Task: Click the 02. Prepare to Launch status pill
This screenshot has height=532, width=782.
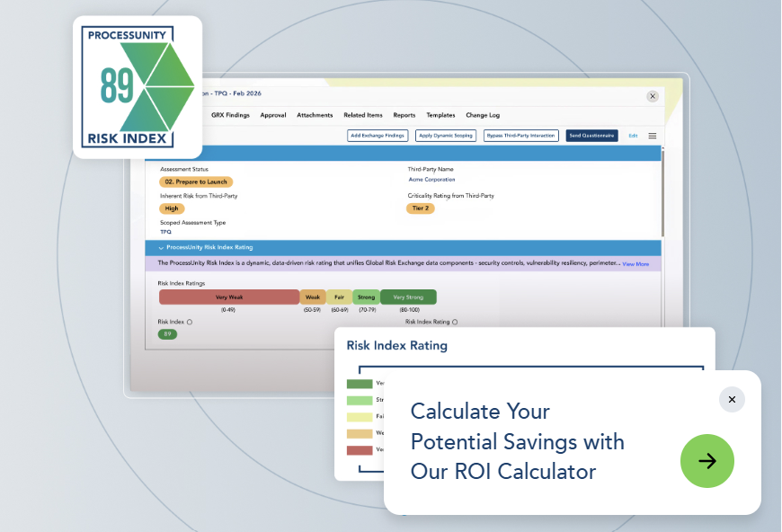Action: coord(196,182)
